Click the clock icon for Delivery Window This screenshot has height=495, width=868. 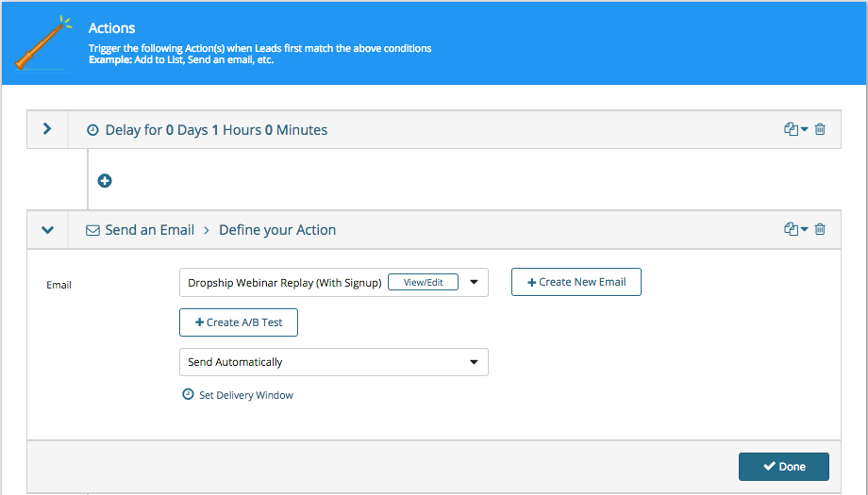188,394
